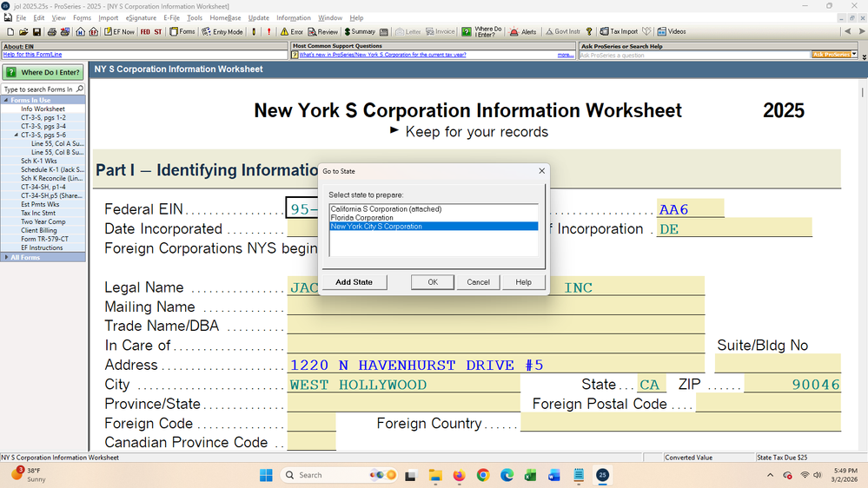868x488 pixels.
Task: Open Est Pmts Wks in sidebar
Action: 40,204
